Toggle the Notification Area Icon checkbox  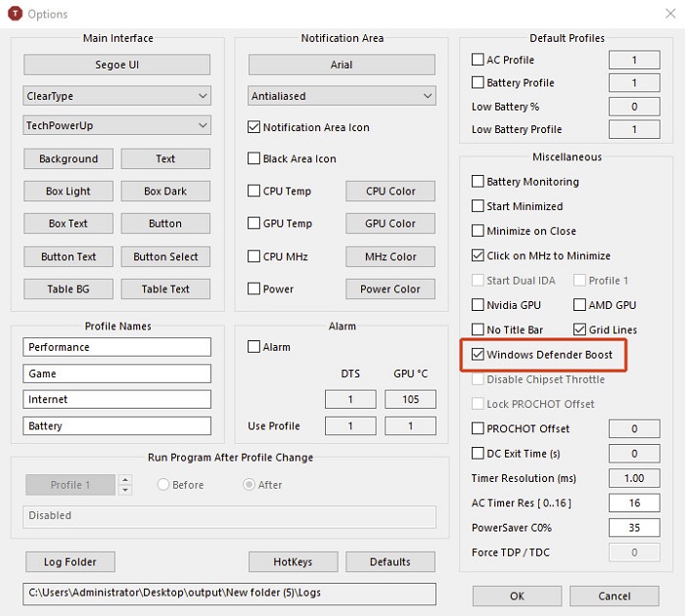(255, 127)
